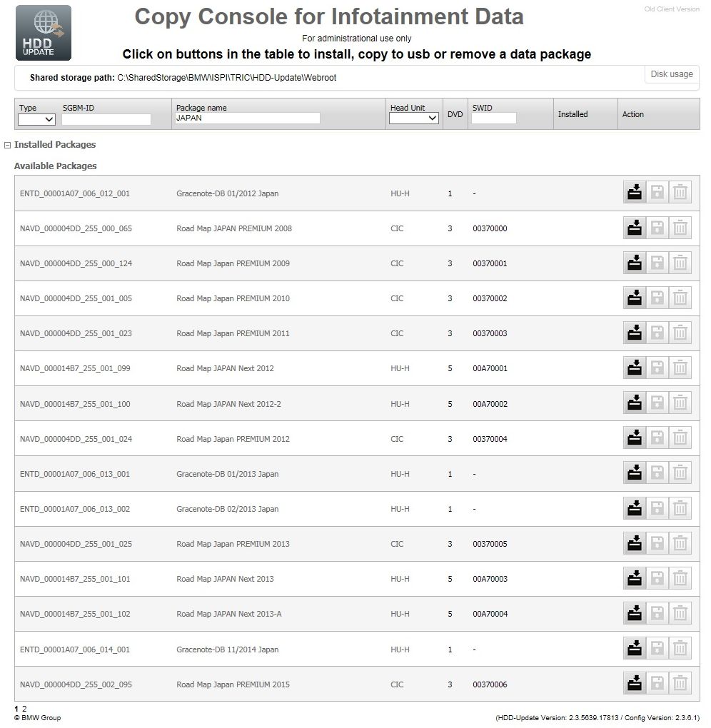The image size is (711, 728).
Task: Copy Gracenote-DB 01/2012 Japan to USB
Action: (657, 192)
